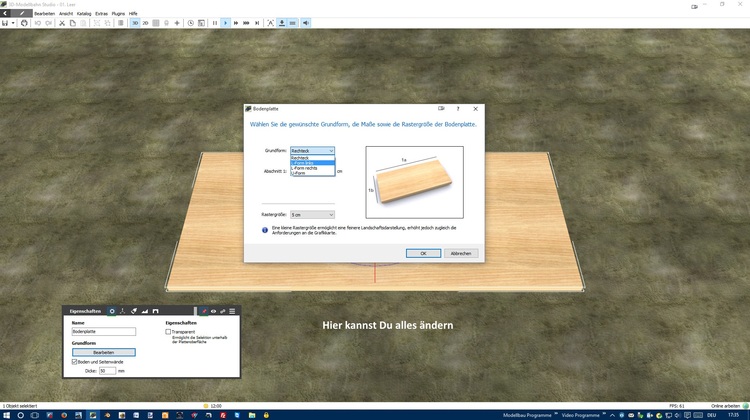750x420 pixels.
Task: Open the Grundform dropdown
Action: coord(312,150)
